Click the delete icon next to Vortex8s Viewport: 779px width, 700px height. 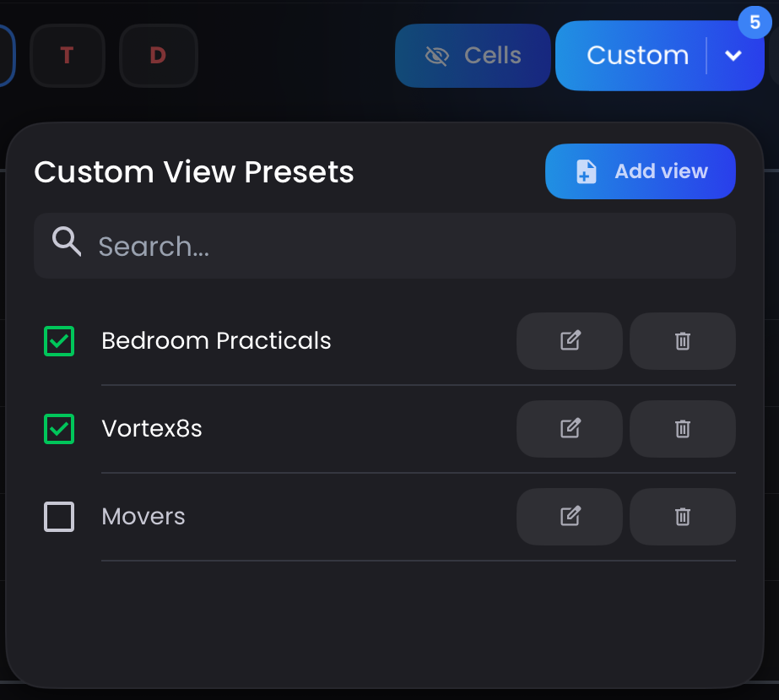pyautogui.click(x=682, y=429)
